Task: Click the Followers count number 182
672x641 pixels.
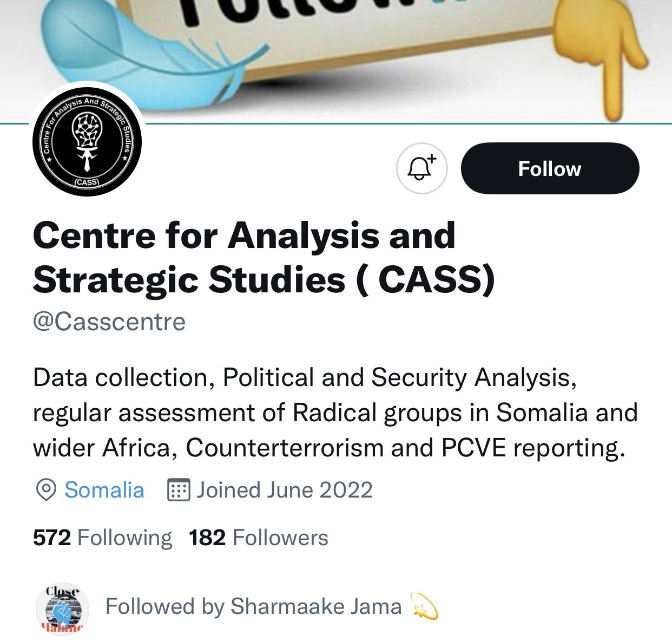Action: point(207,538)
